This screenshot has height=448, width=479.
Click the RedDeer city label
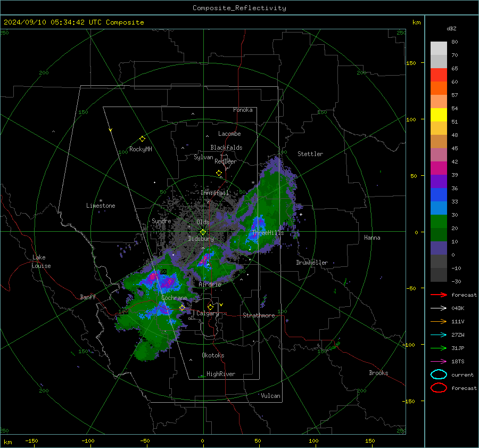coord(226,161)
